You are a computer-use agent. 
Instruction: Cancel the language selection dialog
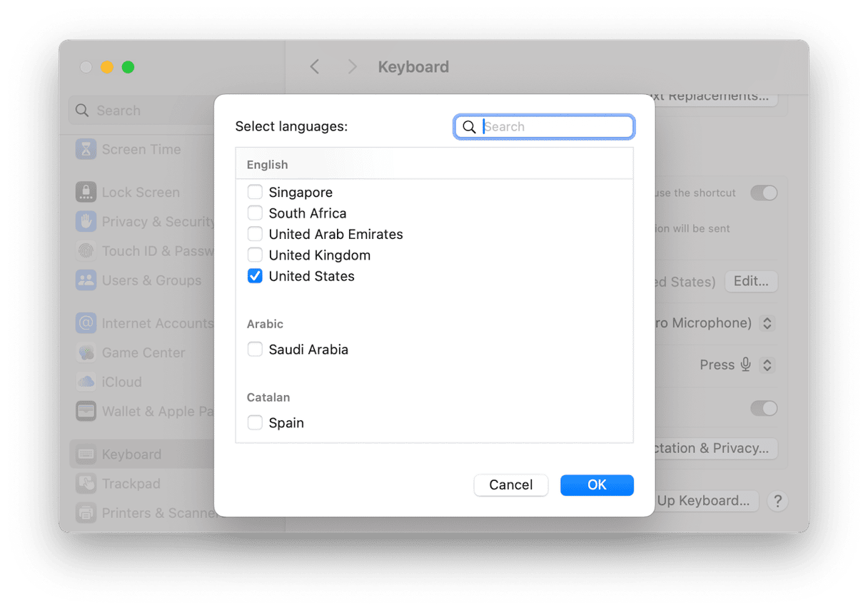(510, 485)
